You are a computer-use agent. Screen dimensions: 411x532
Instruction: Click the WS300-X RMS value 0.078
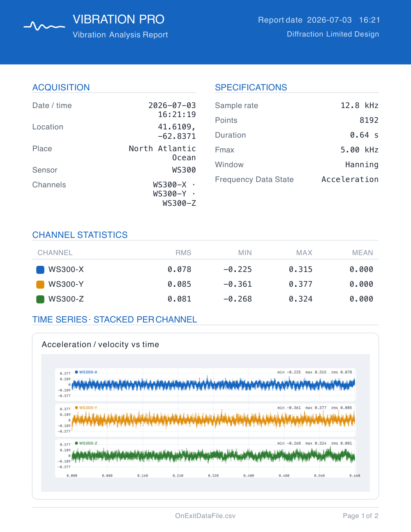(179, 269)
